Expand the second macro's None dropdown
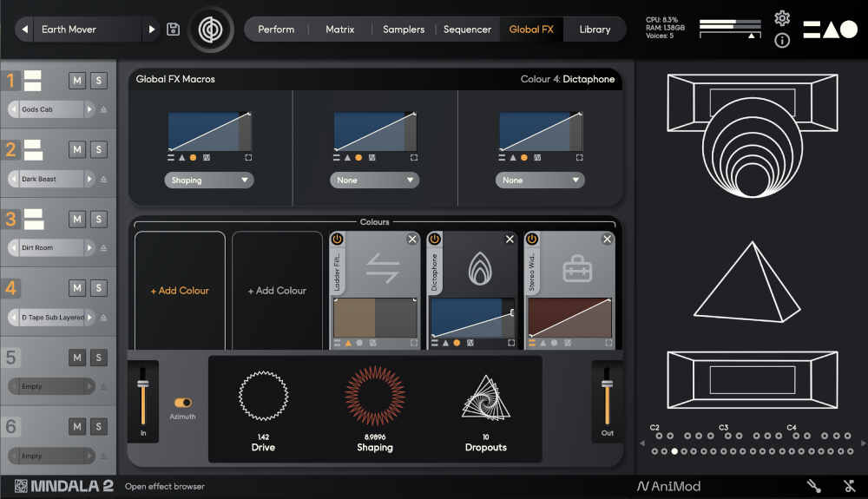Image resolution: width=868 pixels, height=499 pixels. (x=374, y=181)
